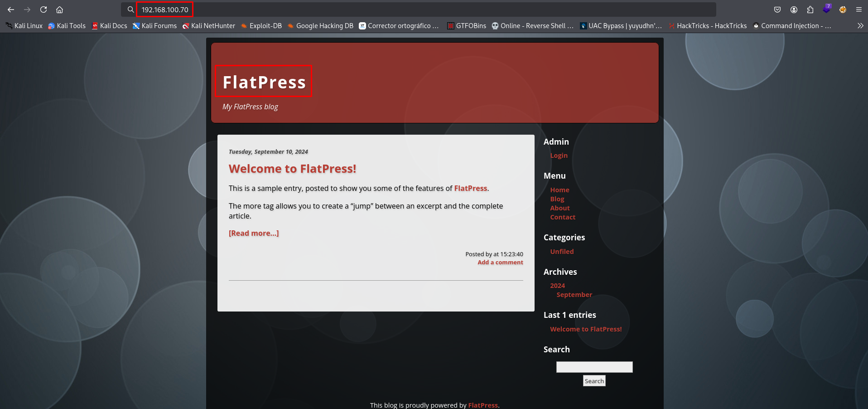
Task: Open the Contact menu link
Action: (563, 217)
